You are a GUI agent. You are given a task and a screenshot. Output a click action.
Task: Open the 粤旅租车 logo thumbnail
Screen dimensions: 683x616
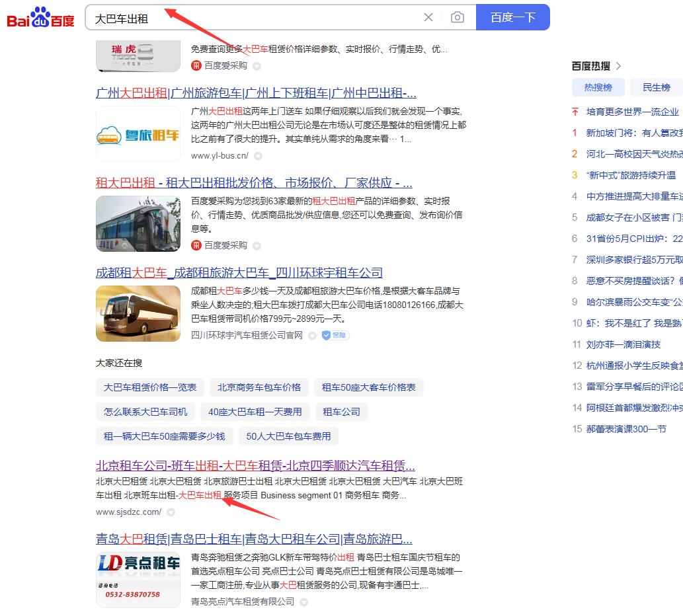pos(138,134)
